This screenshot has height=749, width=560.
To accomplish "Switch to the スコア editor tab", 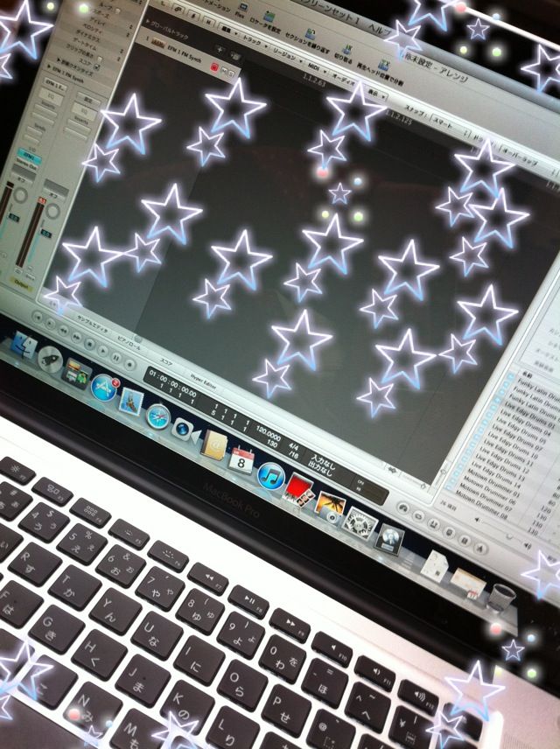I will coord(165,363).
